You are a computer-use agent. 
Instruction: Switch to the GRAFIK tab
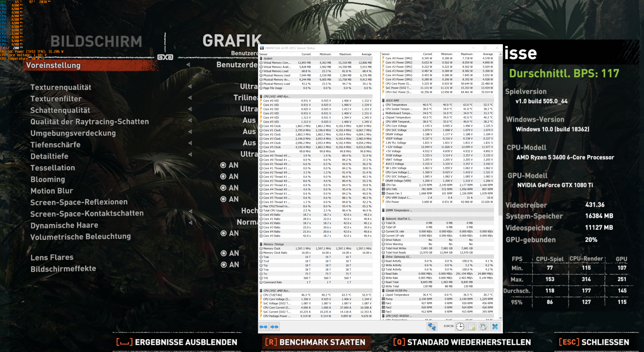click(232, 41)
